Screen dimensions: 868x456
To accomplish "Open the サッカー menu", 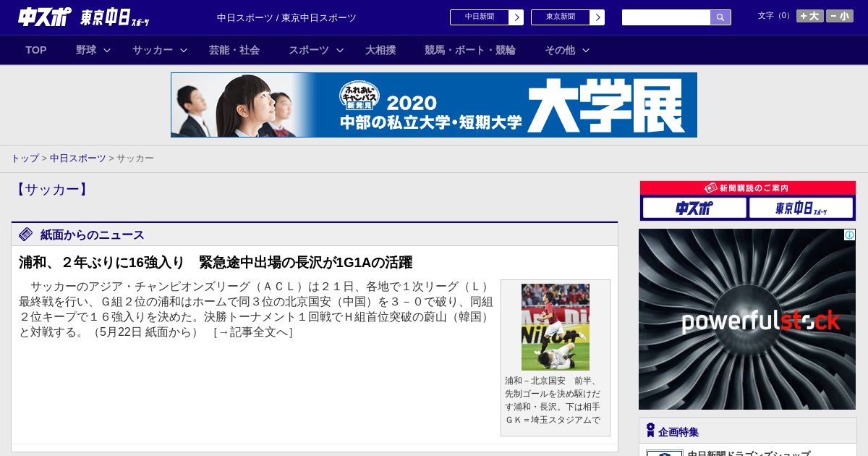I will tap(153, 50).
